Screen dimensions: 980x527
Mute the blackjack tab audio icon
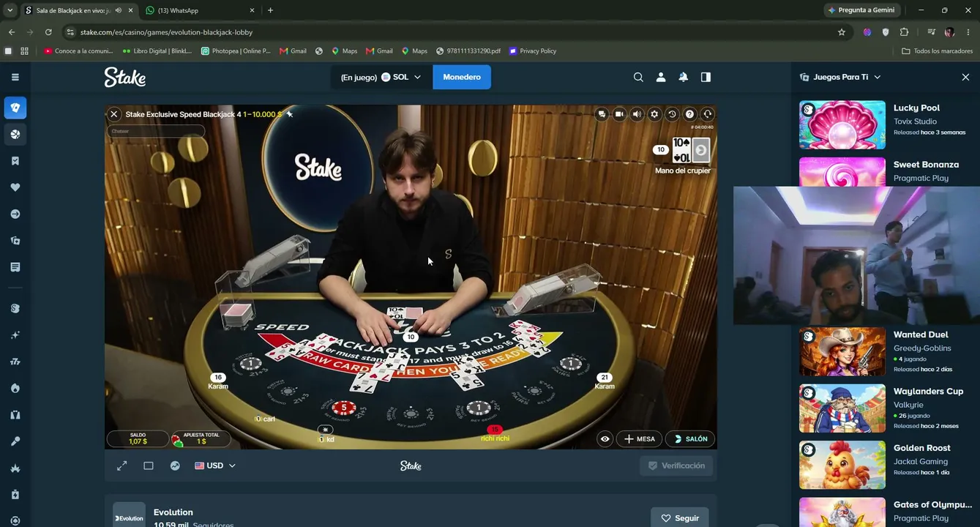tap(119, 10)
